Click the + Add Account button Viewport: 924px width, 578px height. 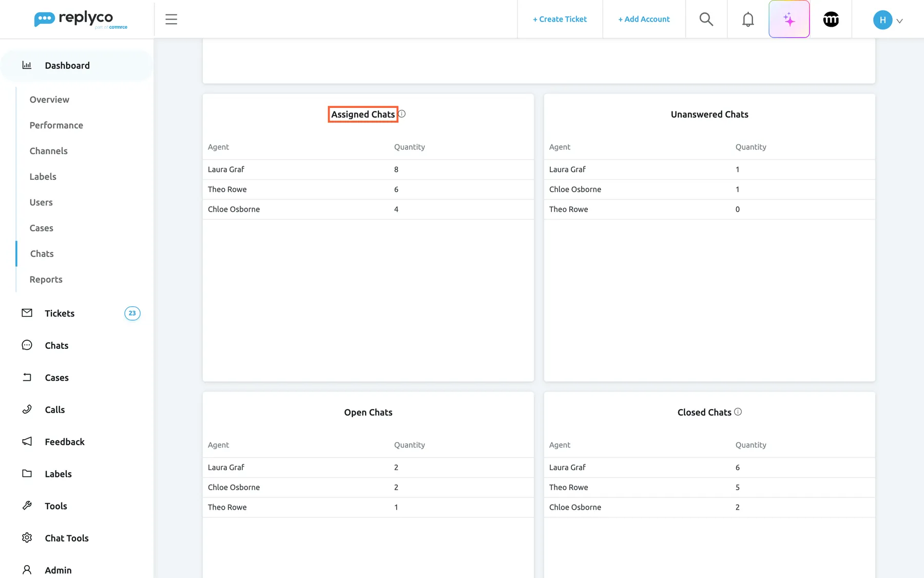[x=644, y=19]
